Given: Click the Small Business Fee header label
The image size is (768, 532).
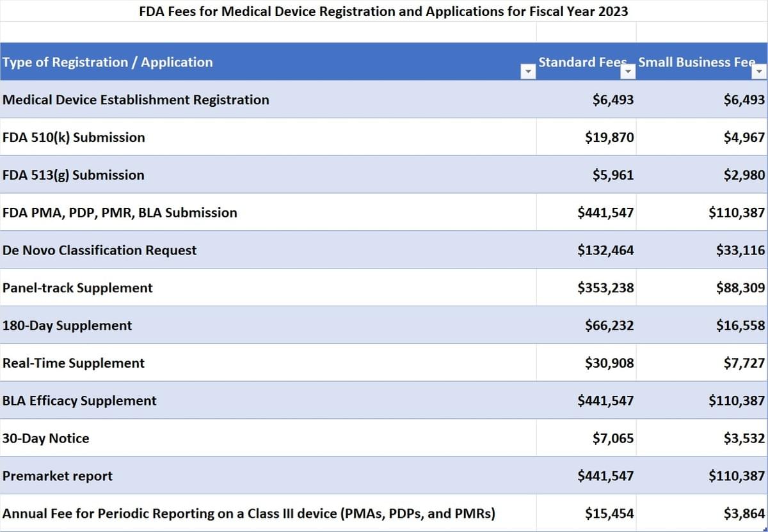Looking at the screenshot, I should [x=698, y=62].
